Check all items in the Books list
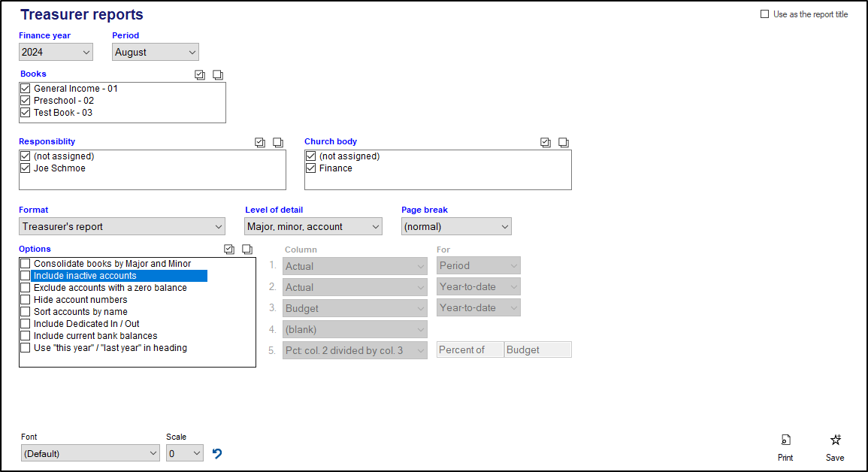Viewport: 868px width, 472px height. pyautogui.click(x=200, y=75)
